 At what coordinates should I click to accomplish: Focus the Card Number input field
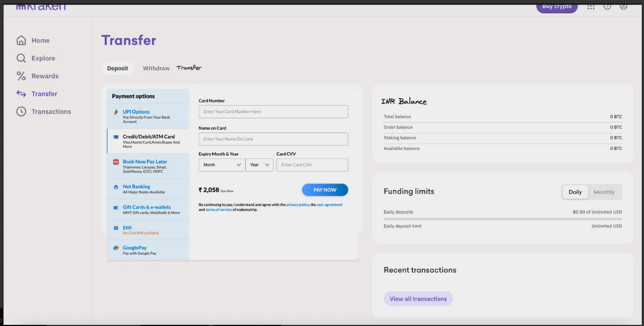(273, 112)
